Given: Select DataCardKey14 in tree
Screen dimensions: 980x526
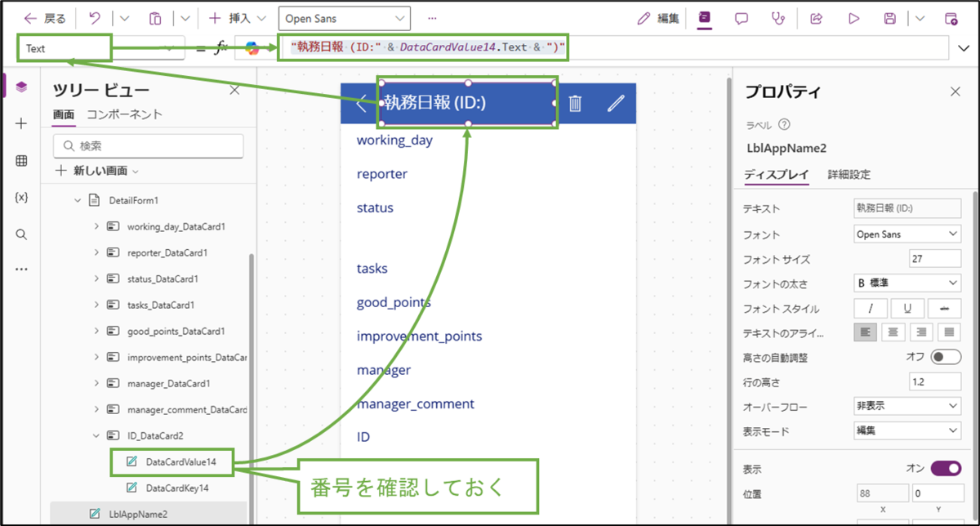Looking at the screenshot, I should [x=177, y=488].
